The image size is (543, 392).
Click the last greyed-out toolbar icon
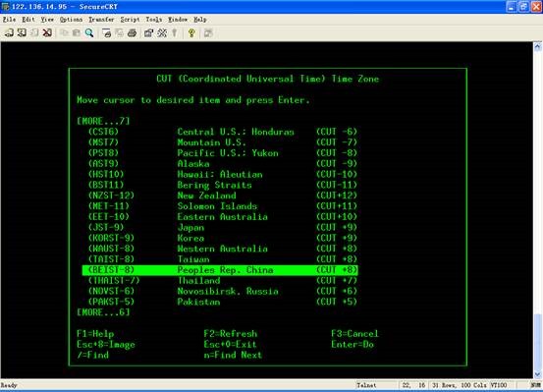tap(208, 33)
